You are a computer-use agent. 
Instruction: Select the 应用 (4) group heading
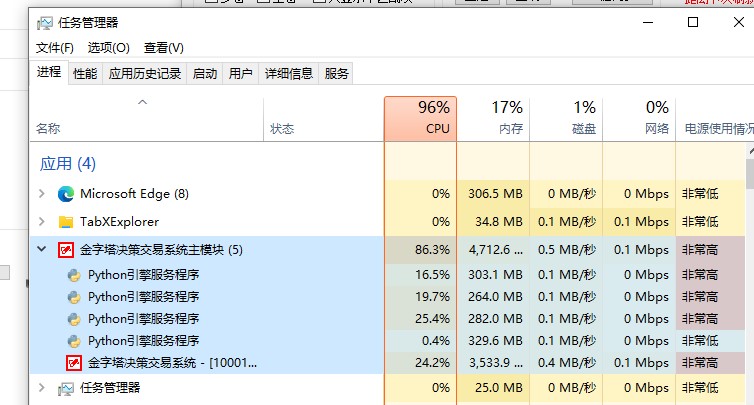click(x=68, y=164)
